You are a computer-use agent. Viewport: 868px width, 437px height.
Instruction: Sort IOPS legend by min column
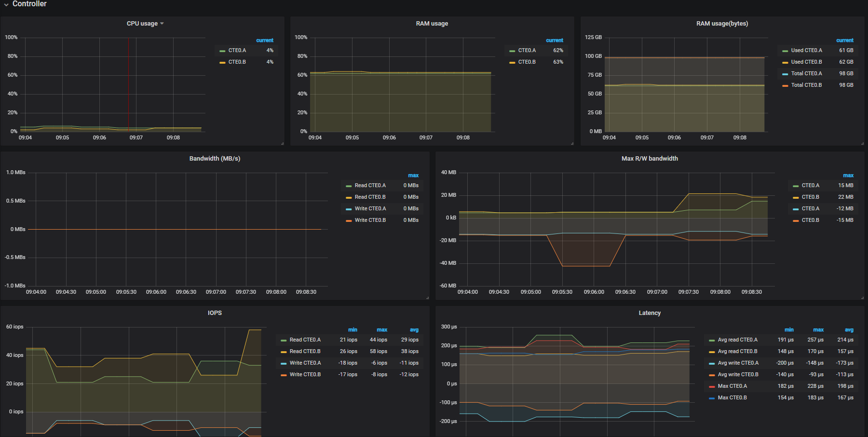point(353,330)
